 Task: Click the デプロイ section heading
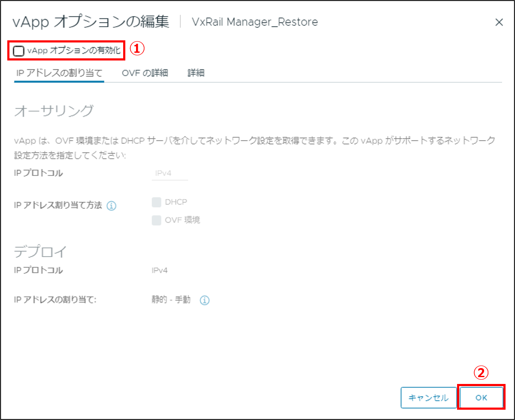point(40,251)
